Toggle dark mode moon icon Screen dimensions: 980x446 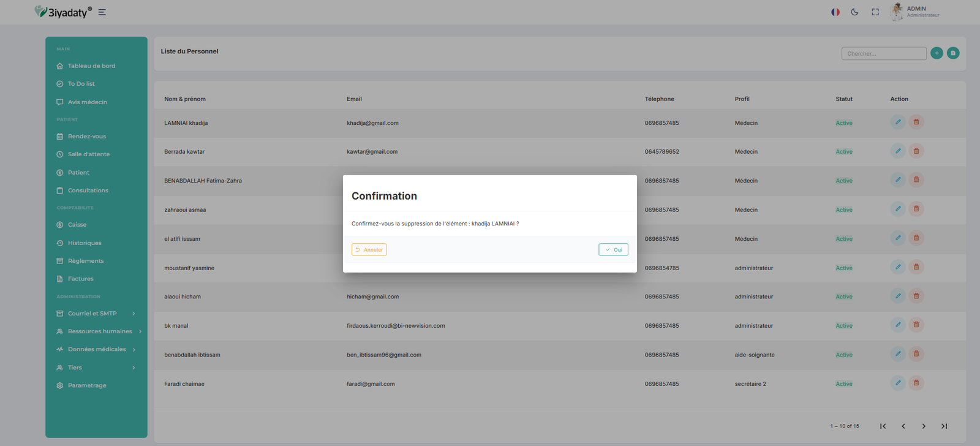854,12
